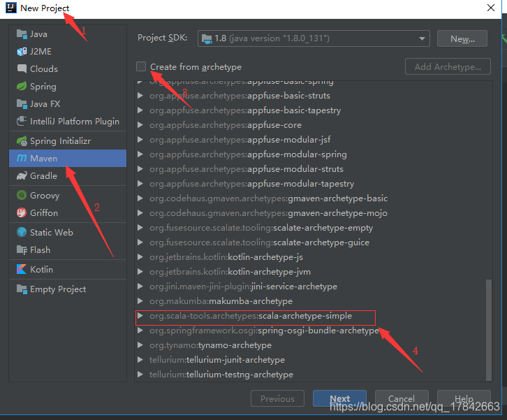This screenshot has height=420, width=507.
Task: Enable Create from archetype checkbox
Action: (x=141, y=66)
